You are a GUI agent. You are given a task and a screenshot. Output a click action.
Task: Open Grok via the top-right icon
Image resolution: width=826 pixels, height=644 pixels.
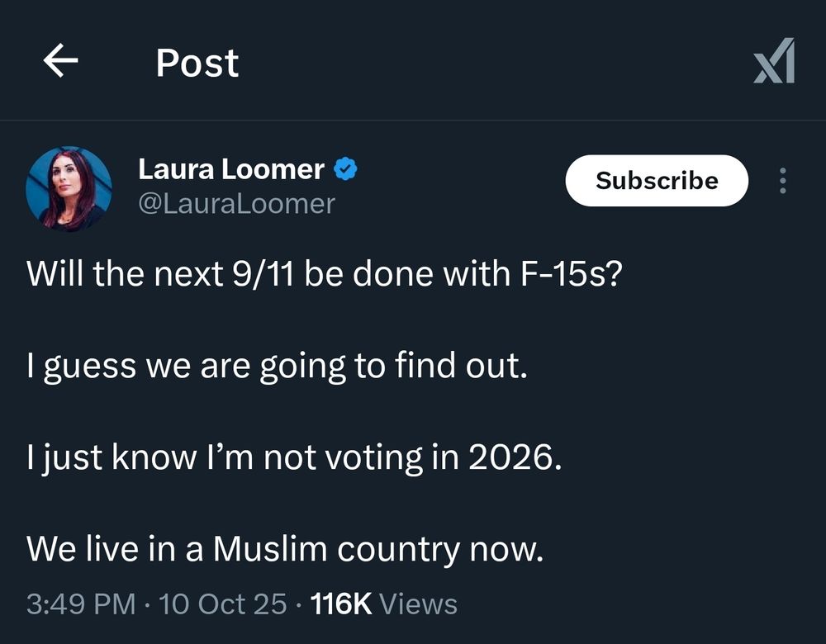pyautogui.click(x=774, y=60)
